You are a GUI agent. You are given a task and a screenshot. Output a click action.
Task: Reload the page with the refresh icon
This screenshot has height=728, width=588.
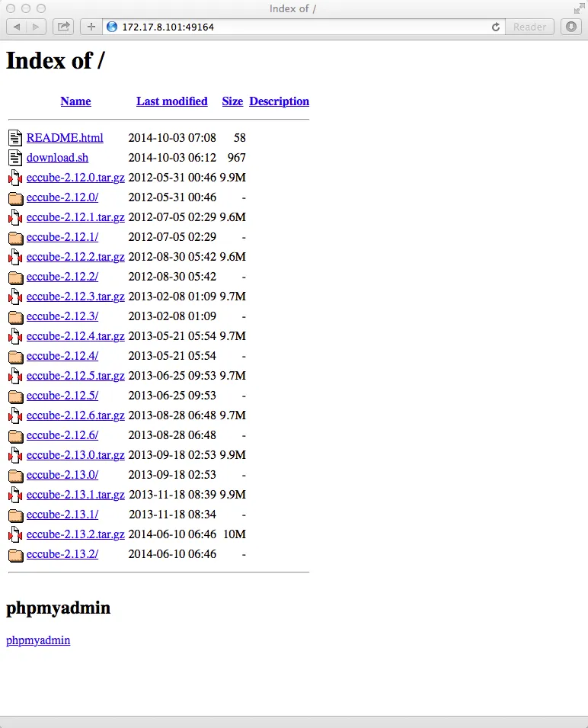pos(496,27)
